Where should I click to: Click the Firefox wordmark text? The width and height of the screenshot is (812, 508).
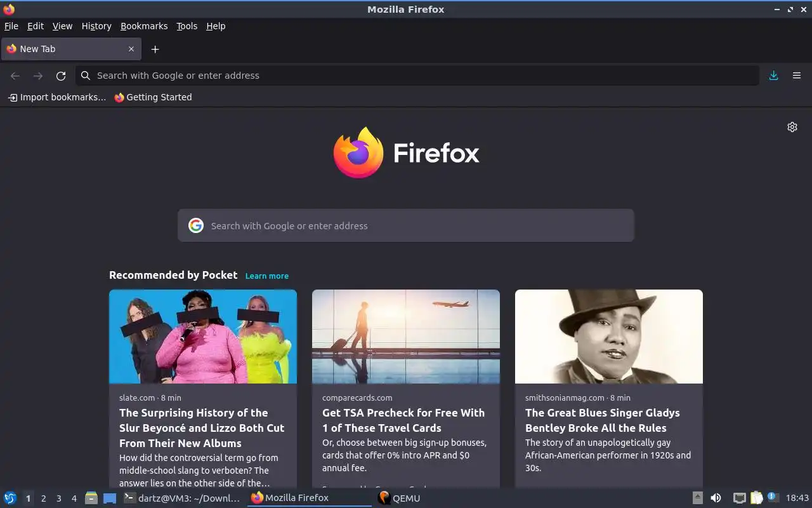[x=436, y=153]
